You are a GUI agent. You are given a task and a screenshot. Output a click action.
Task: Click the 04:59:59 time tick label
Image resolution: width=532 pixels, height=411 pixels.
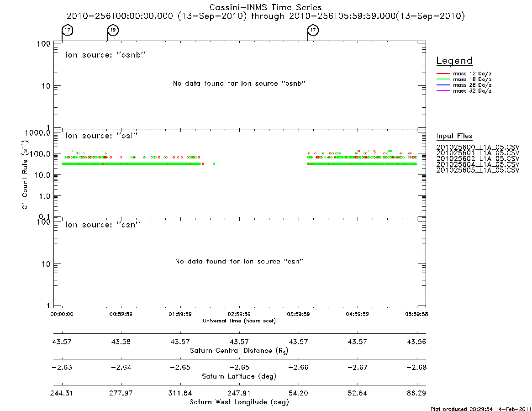click(x=357, y=314)
